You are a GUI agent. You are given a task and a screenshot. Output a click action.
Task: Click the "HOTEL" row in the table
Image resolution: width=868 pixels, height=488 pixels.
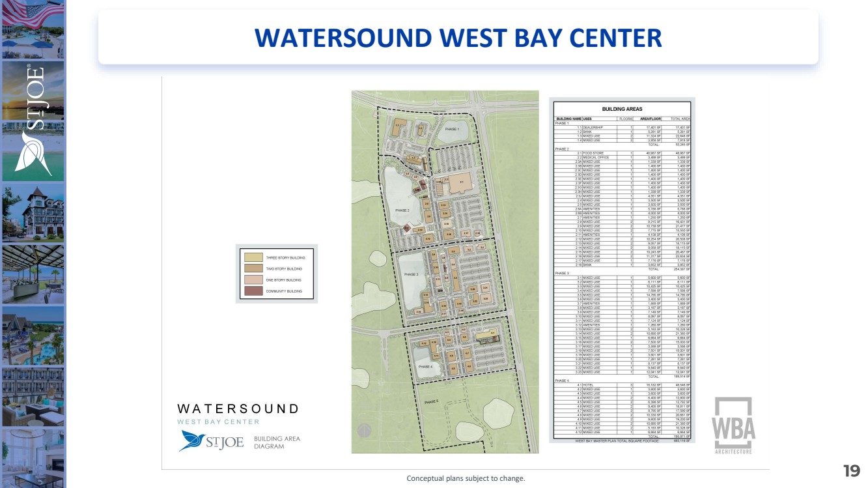click(622, 385)
